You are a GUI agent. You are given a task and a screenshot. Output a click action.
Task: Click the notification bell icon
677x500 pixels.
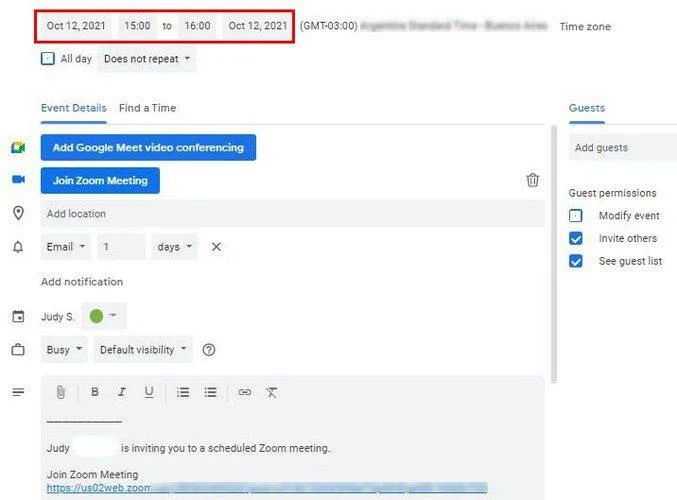(18, 247)
